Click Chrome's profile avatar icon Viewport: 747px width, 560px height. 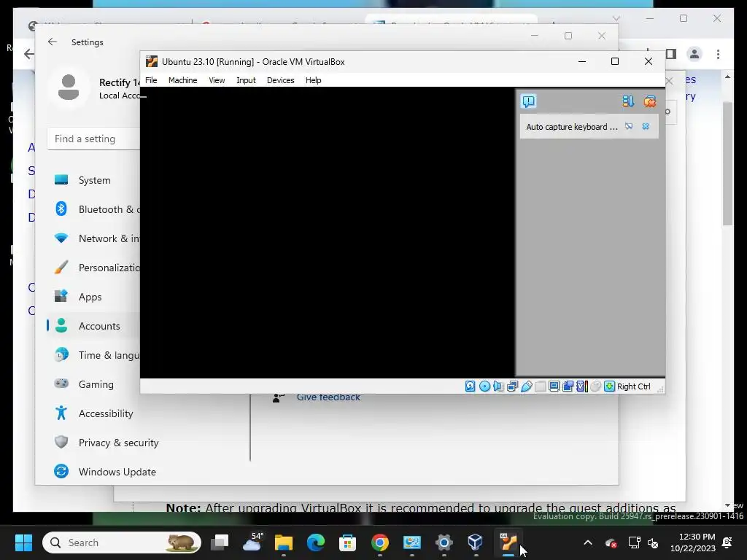694,54
